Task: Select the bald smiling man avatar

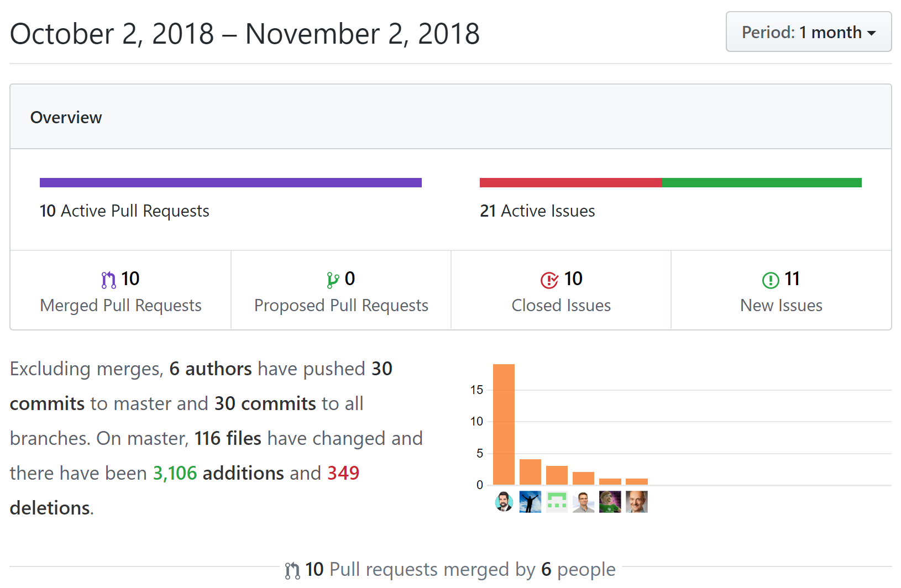Action: [637, 502]
